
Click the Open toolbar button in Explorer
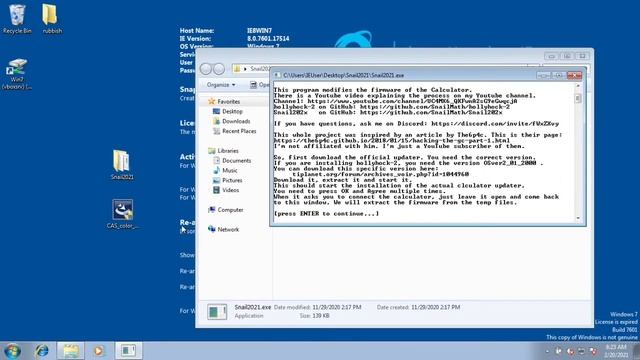pos(259,85)
